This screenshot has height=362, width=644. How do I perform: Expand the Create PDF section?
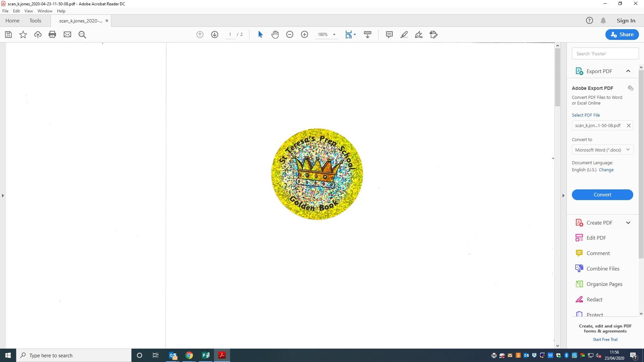pos(628,223)
